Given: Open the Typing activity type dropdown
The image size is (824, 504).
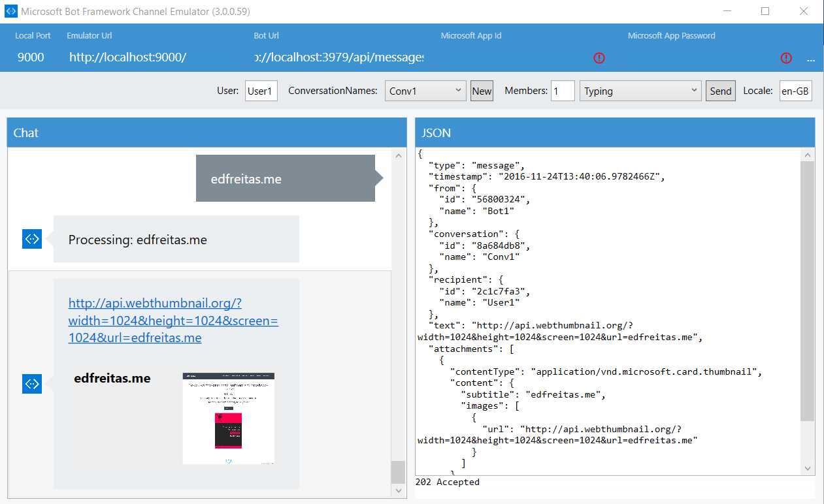Looking at the screenshot, I should point(640,91).
